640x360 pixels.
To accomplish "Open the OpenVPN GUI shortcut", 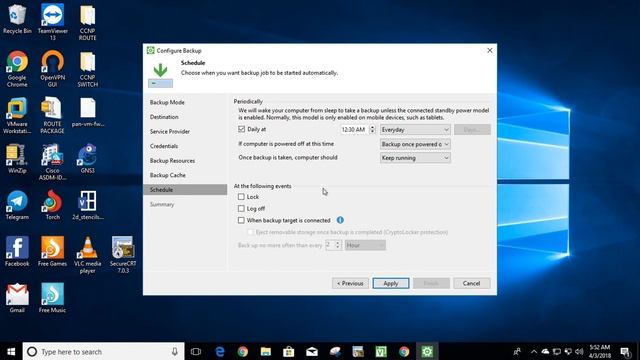I will tap(53, 69).
